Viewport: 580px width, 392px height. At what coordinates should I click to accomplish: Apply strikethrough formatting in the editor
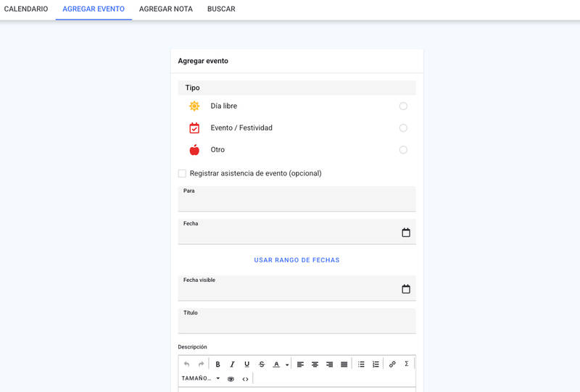point(262,364)
